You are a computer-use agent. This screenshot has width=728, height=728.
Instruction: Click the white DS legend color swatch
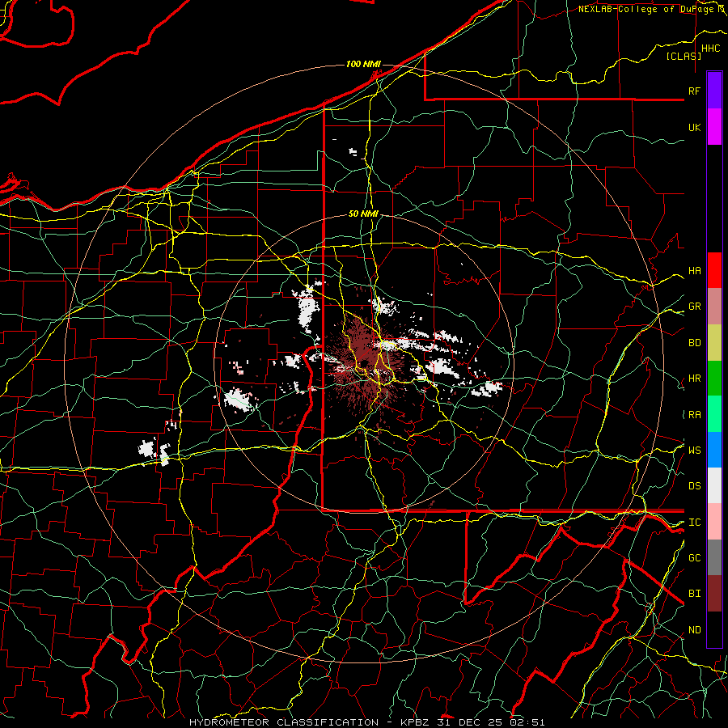coord(714,485)
